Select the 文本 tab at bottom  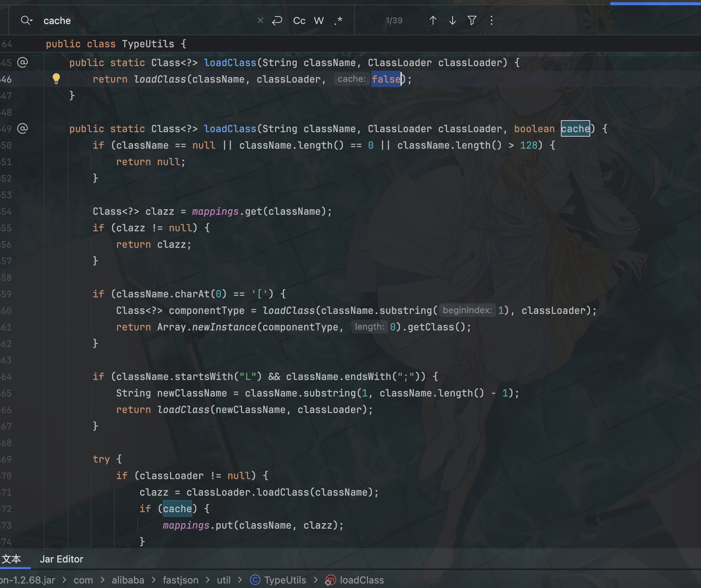(11, 559)
